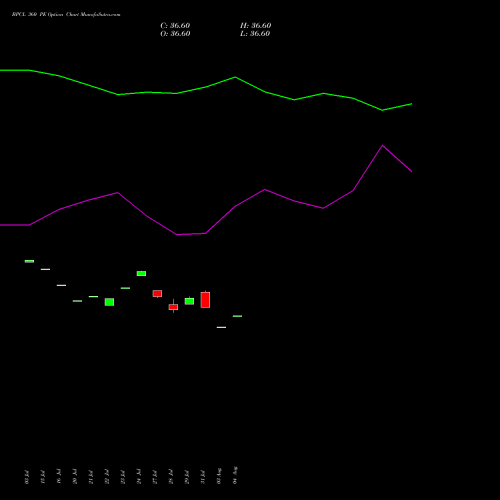The image size is (500, 500).
Task: Click the 02 Jul date label on the axis
Action: pyautogui.click(x=27, y=477)
